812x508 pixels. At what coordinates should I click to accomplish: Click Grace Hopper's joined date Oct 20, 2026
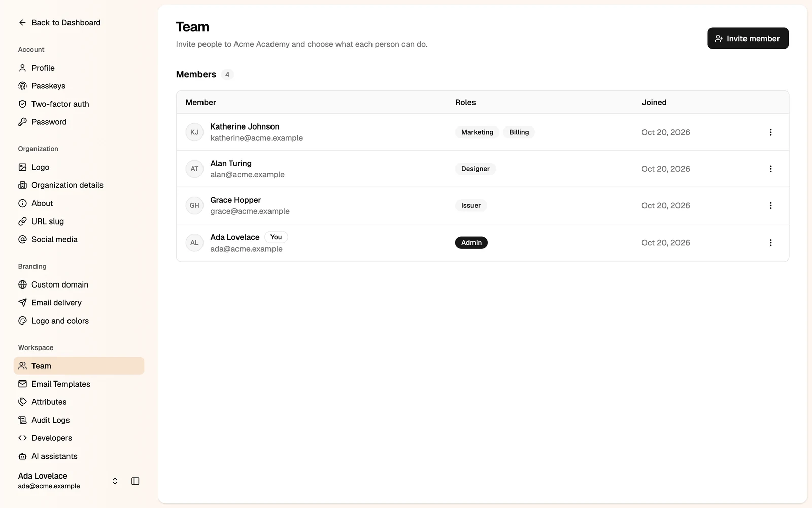tap(666, 205)
